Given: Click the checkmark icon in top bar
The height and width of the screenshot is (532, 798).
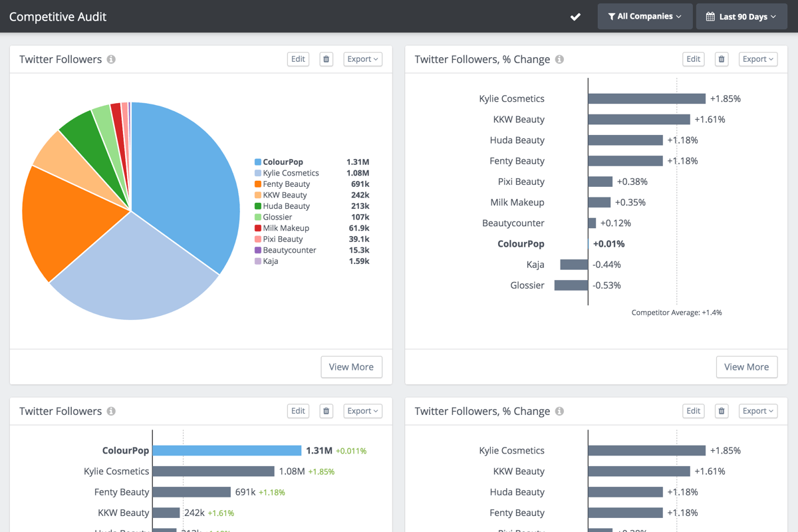Looking at the screenshot, I should (x=576, y=17).
